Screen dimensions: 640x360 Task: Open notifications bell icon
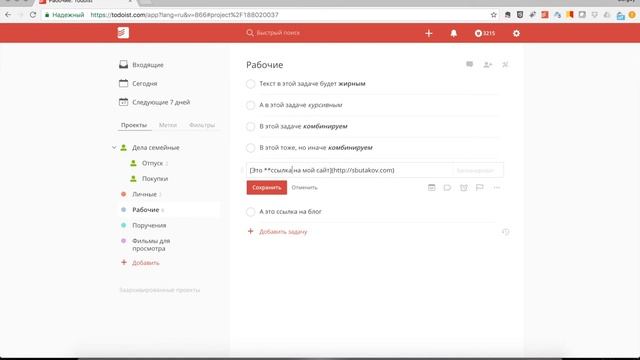click(453, 33)
